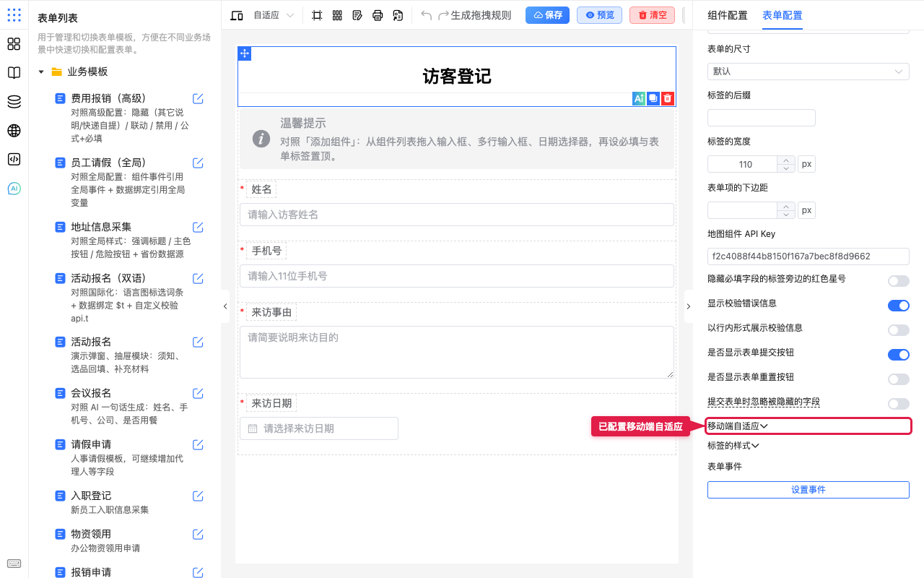Click the undo arrow in toolbar

427,15
